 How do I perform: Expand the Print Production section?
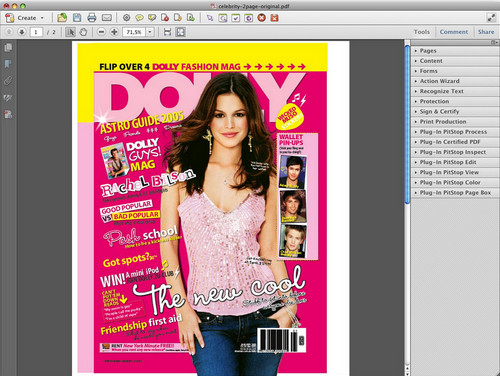pyautogui.click(x=455, y=122)
